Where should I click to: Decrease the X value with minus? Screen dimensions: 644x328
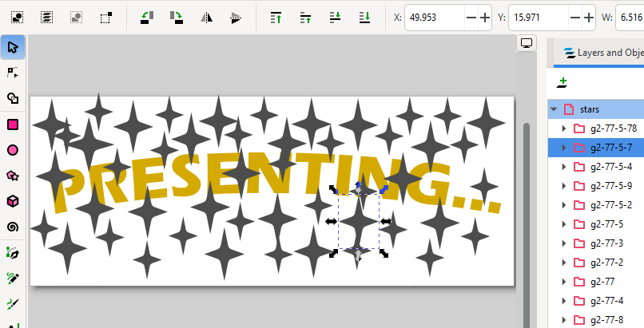tap(471, 18)
